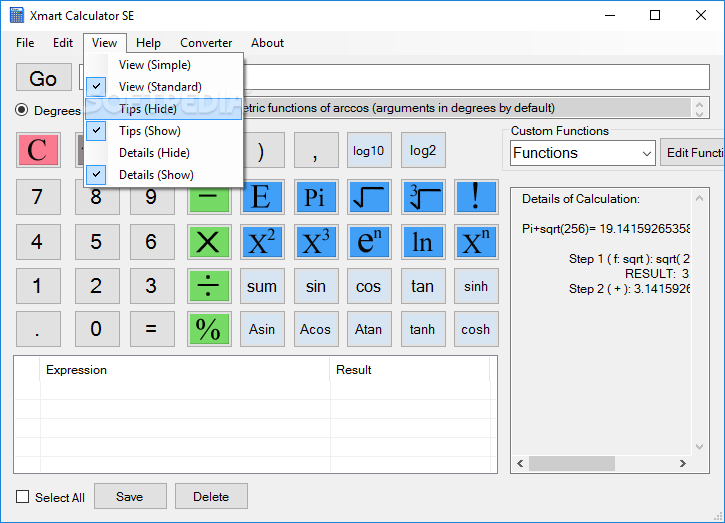Click the Result column header

(x=410, y=370)
